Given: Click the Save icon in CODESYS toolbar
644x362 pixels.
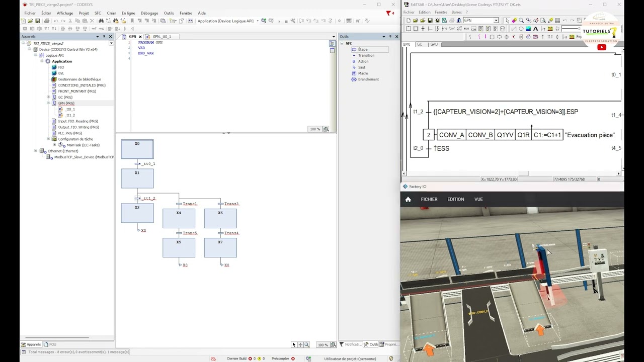Looking at the screenshot, I should click(x=37, y=21).
